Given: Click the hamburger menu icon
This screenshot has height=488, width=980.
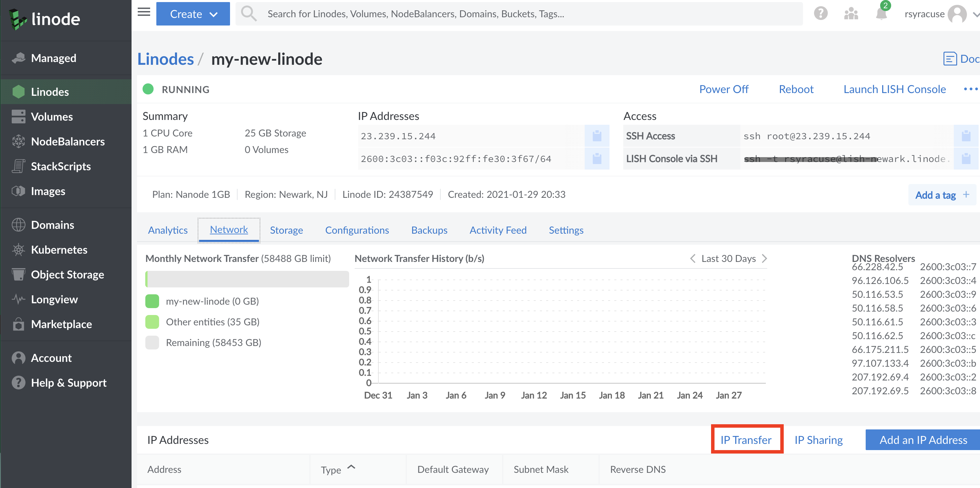Looking at the screenshot, I should coord(144,12).
